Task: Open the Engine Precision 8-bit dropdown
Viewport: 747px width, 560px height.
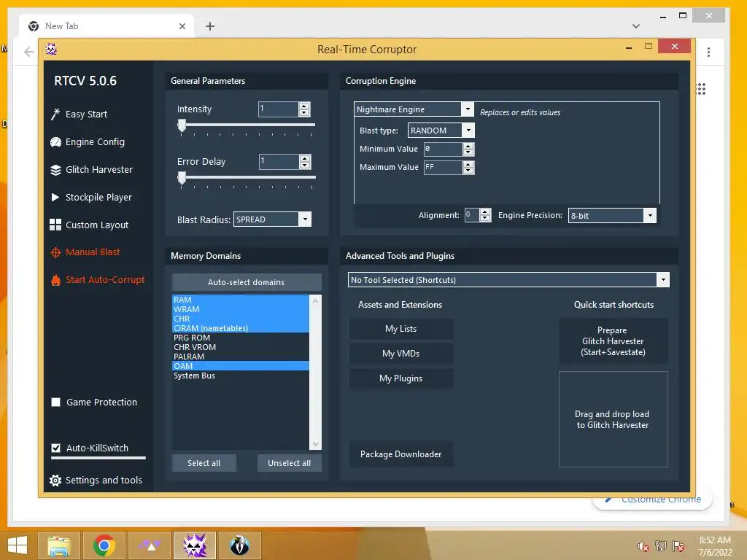Action: coord(650,215)
